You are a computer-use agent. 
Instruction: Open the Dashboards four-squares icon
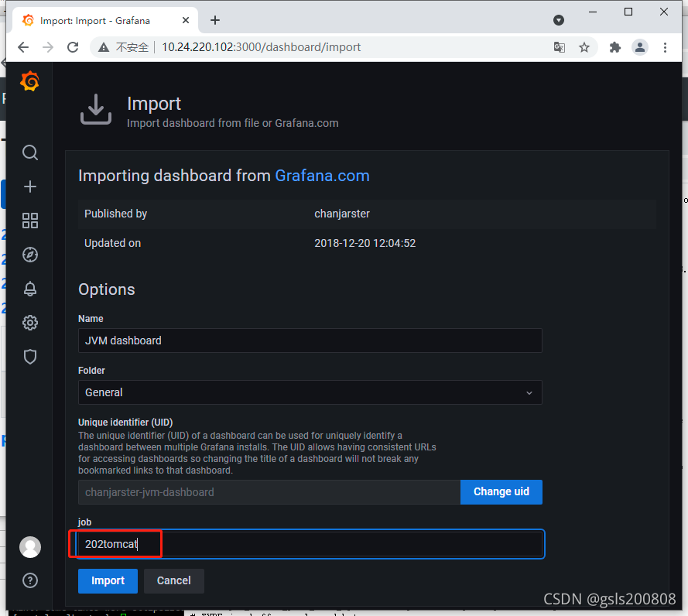pos(30,221)
